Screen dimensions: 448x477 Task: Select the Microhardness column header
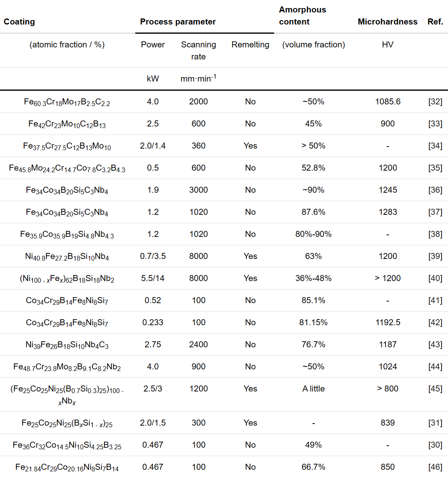pyautogui.click(x=387, y=22)
